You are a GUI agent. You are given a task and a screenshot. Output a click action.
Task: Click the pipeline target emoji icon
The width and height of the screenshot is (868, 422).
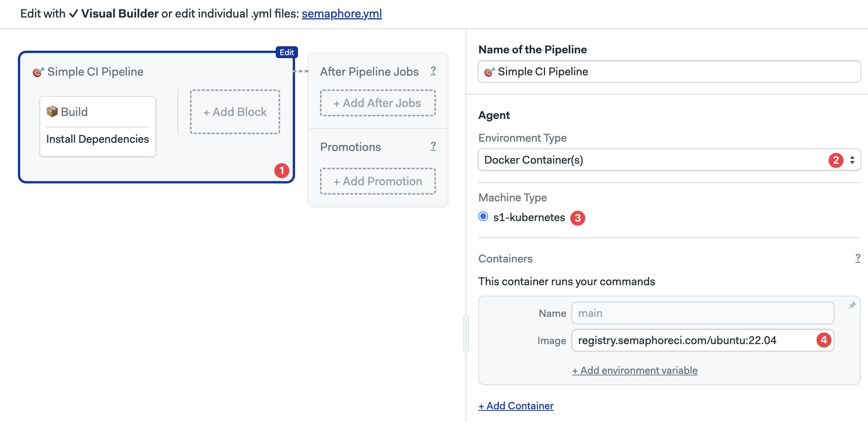coord(38,72)
